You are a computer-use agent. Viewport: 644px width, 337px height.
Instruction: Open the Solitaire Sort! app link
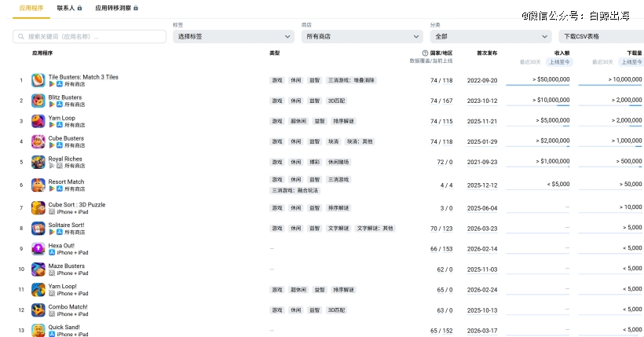pyautogui.click(x=66, y=225)
